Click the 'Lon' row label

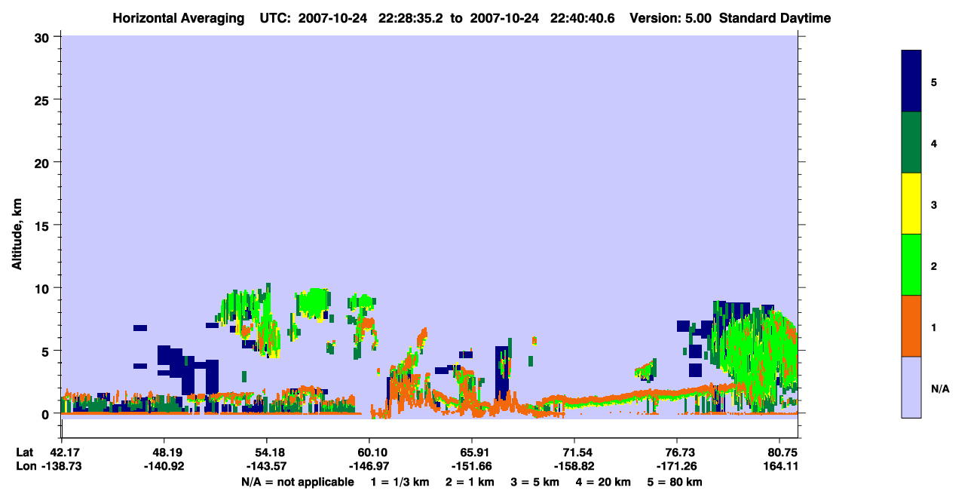point(26,466)
